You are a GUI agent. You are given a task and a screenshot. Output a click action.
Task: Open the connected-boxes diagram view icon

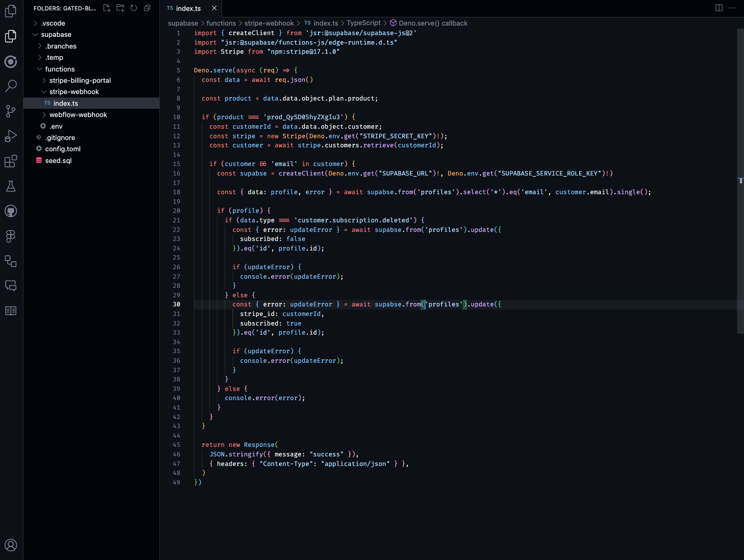tap(11, 261)
